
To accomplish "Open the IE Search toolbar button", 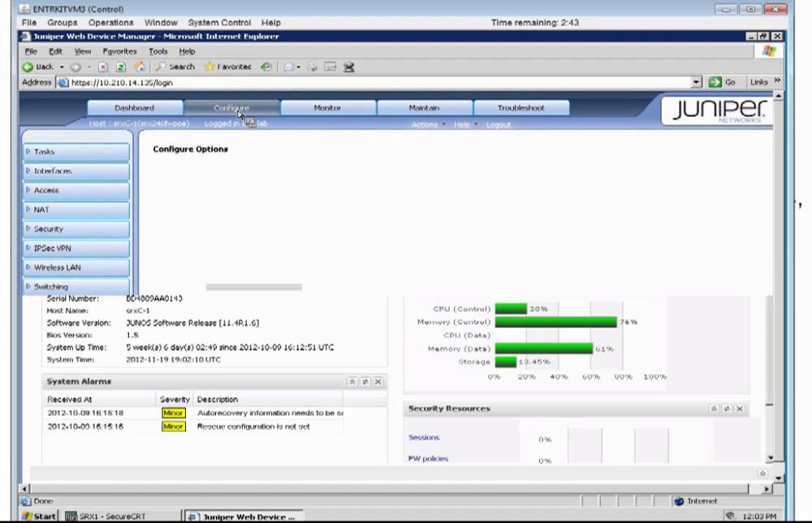I will 175,67.
